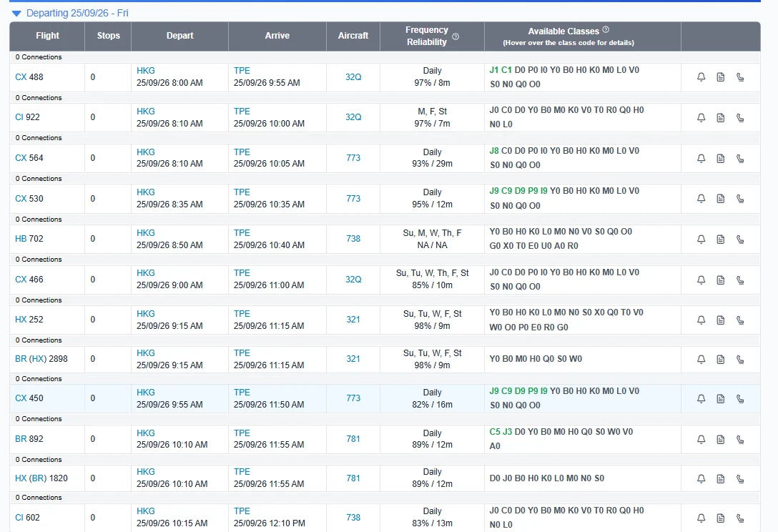The image size is (778, 532).
Task: Open the document icon for CX 466
Action: pyautogui.click(x=721, y=280)
